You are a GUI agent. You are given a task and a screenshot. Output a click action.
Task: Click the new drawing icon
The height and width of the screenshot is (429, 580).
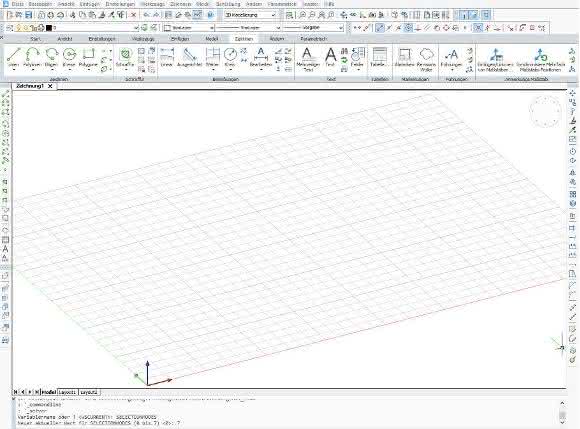(x=10, y=15)
